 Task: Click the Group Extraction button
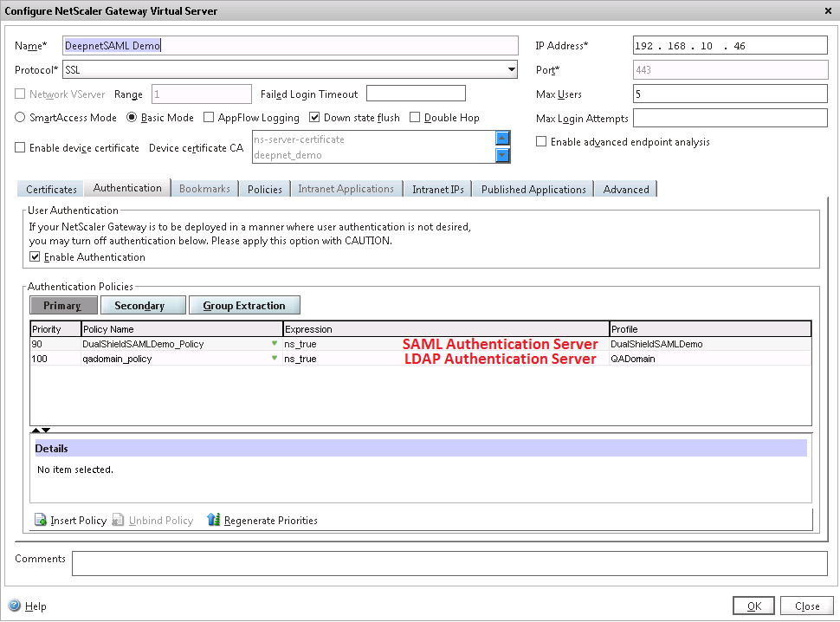coord(243,306)
